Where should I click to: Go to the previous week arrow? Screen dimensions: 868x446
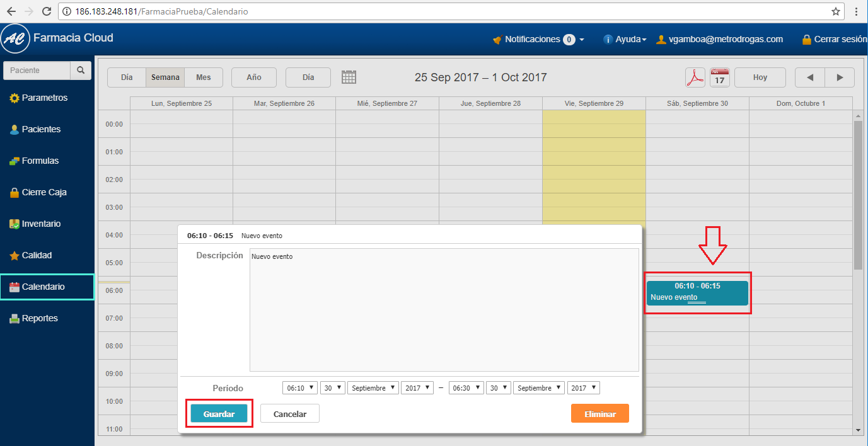click(810, 77)
